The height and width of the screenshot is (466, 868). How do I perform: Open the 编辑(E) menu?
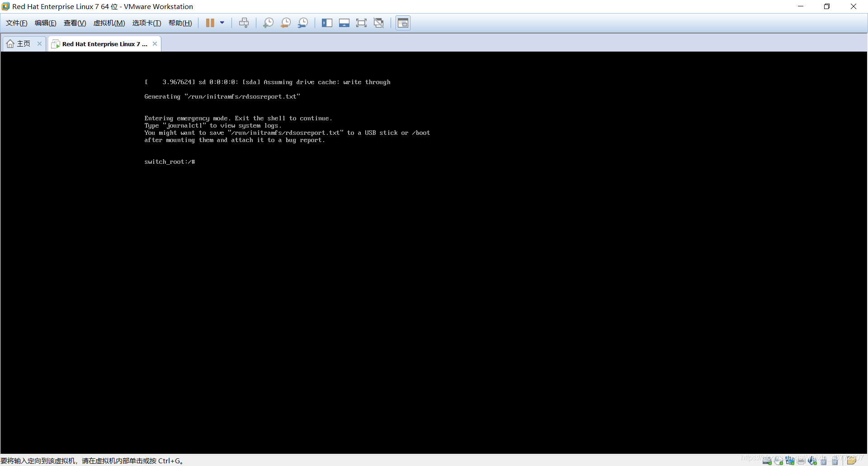[x=45, y=23]
